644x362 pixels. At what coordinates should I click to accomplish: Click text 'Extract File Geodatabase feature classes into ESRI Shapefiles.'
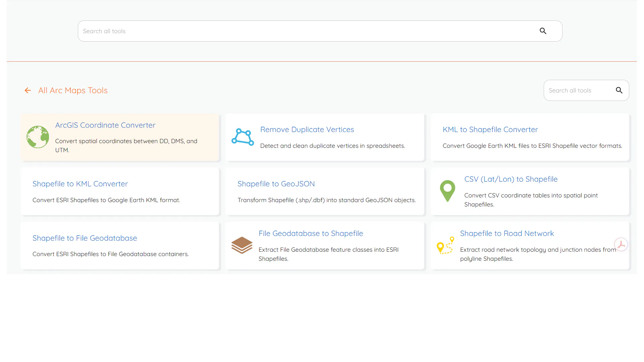pyautogui.click(x=329, y=254)
